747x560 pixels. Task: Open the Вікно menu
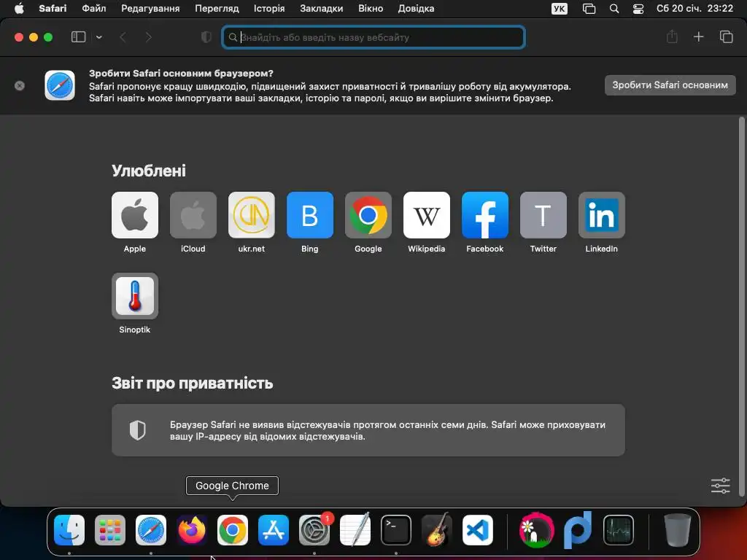click(x=371, y=8)
